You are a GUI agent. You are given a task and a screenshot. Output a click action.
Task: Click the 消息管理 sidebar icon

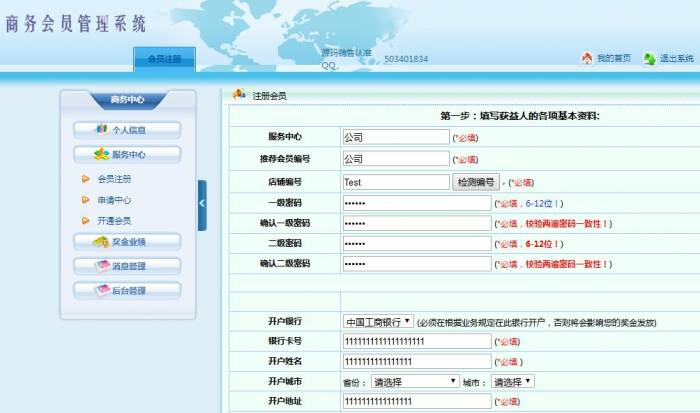(x=101, y=266)
